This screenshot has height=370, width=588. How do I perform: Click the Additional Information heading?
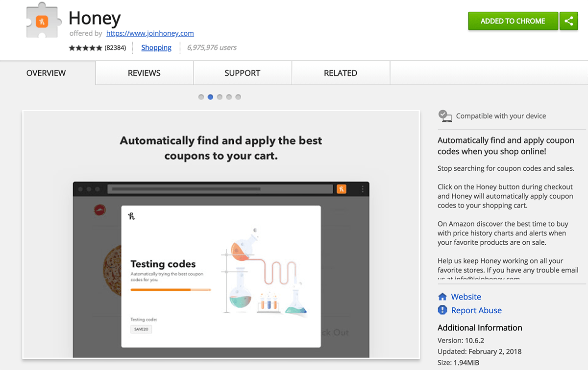pos(480,328)
